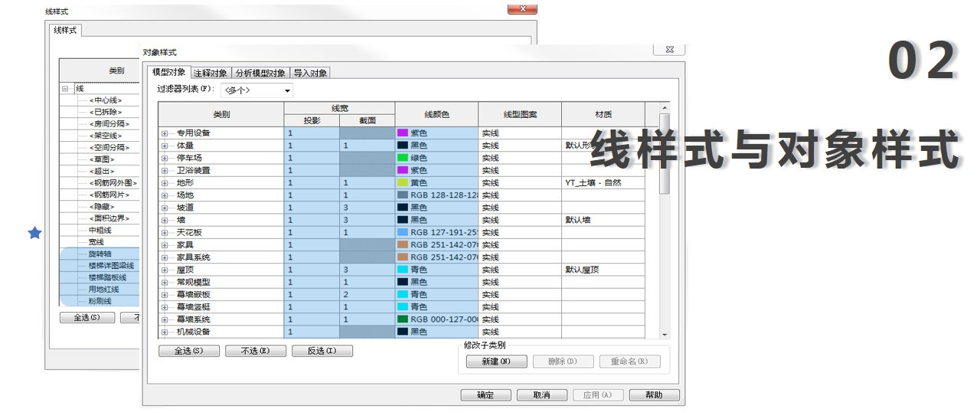Viewport: 980px width, 413px height.
Task: Click the purple color swatch for 专用设备
Action: (x=403, y=133)
